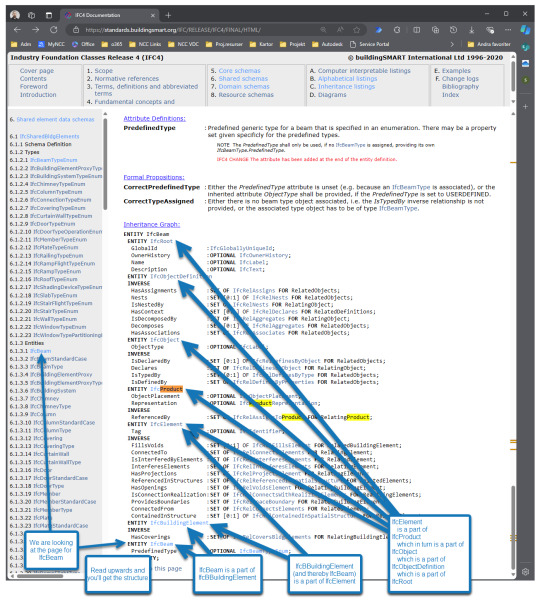Open the Core schemas section
Image resolution: width=540 pixels, height=600 pixels.
click(x=239, y=71)
